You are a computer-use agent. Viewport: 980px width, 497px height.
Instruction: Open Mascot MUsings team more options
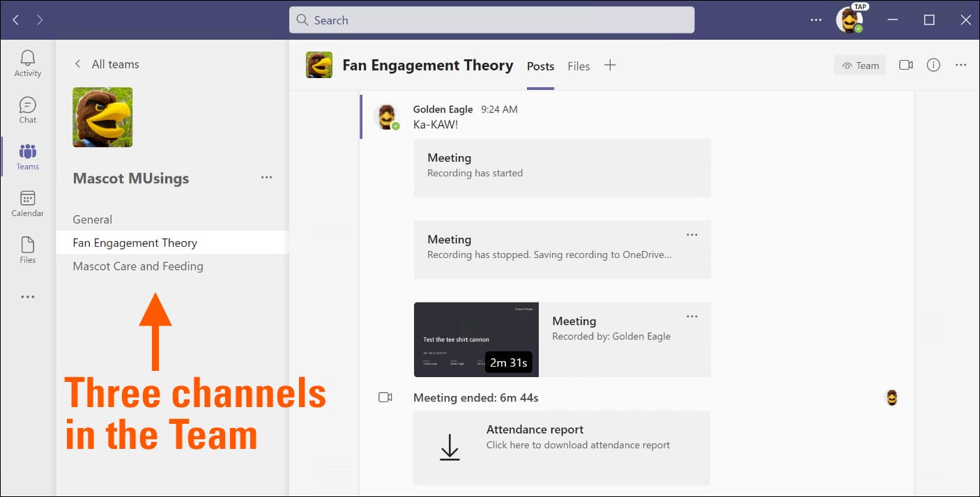(x=266, y=178)
